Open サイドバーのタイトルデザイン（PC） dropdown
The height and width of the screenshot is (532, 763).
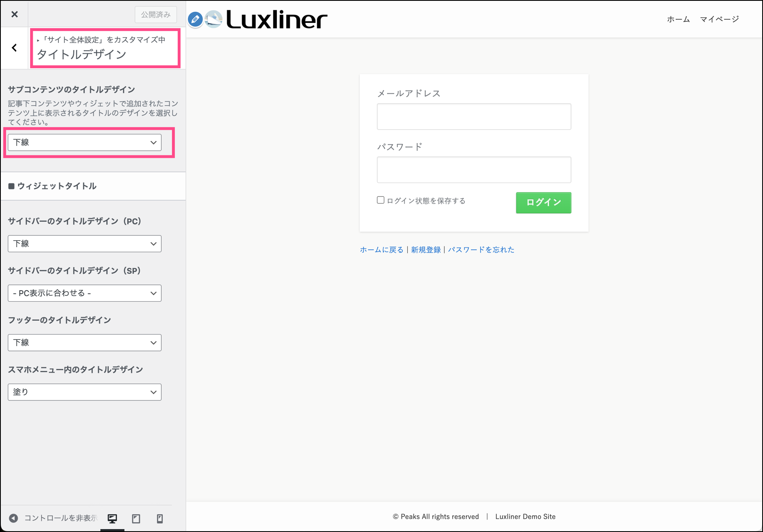[85, 244]
